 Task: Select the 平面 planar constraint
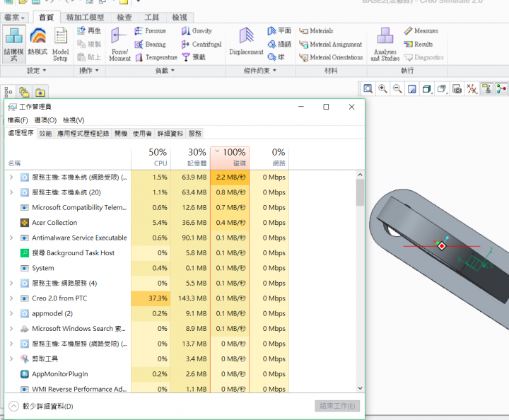click(x=279, y=31)
